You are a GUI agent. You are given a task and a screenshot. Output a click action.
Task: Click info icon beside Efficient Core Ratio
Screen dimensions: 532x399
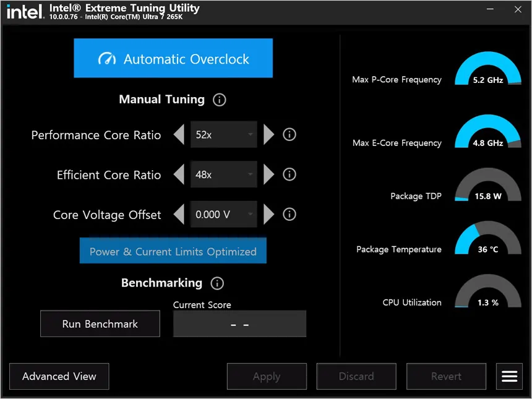pyautogui.click(x=289, y=175)
